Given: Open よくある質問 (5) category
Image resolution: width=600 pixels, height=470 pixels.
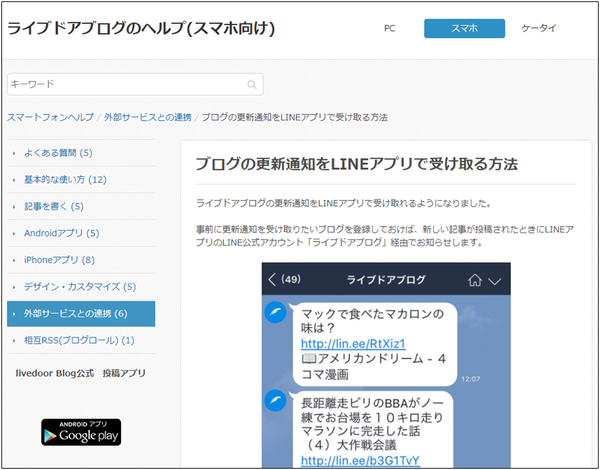Looking at the screenshot, I should (x=58, y=153).
